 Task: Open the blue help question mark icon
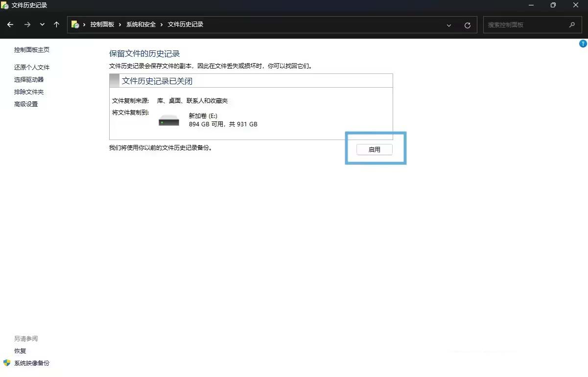point(583,44)
